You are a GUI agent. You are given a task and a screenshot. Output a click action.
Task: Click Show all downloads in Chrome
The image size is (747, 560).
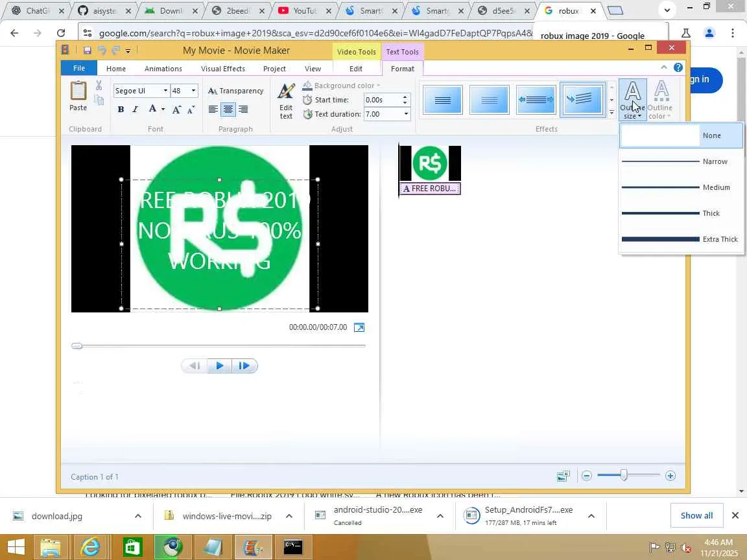[696, 516]
